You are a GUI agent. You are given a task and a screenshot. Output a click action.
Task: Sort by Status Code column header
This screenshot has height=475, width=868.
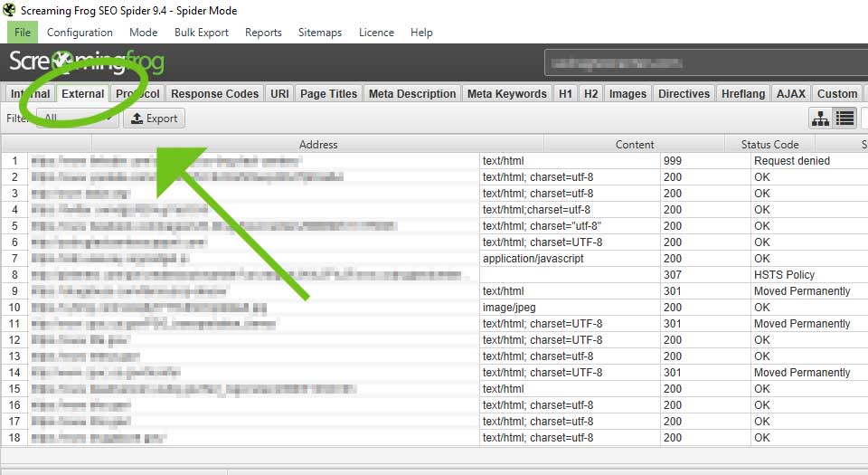pos(769,144)
